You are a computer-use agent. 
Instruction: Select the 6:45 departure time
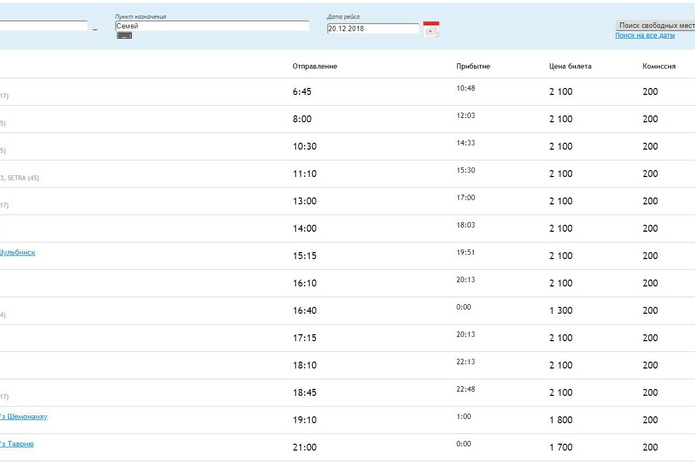point(302,92)
